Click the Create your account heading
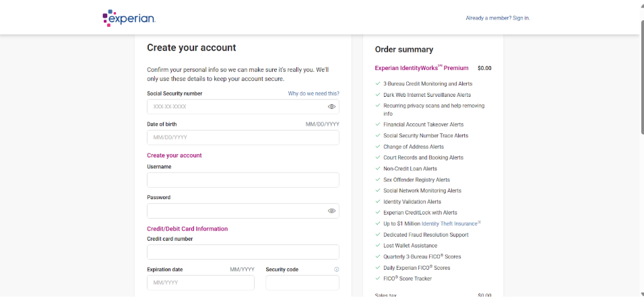The image size is (644, 298). 191,48
